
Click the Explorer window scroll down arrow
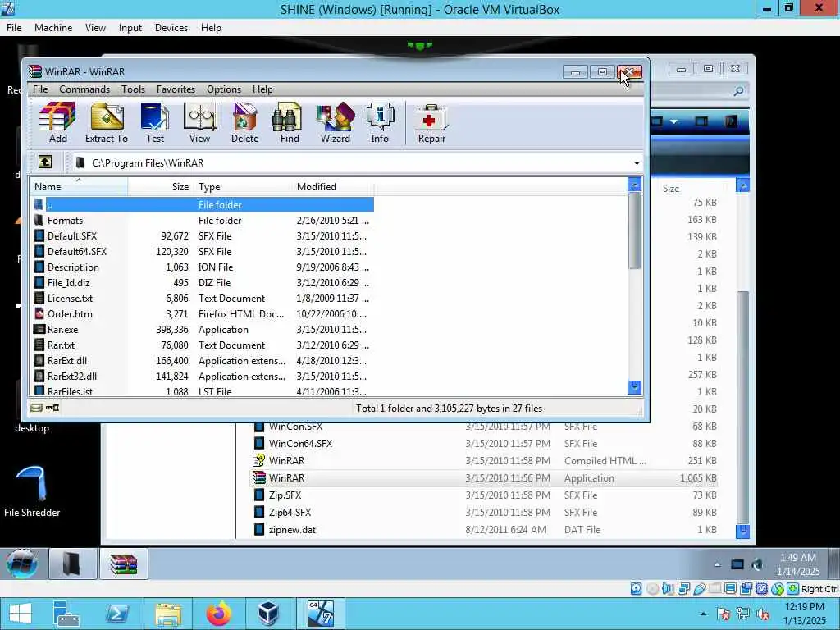742,531
